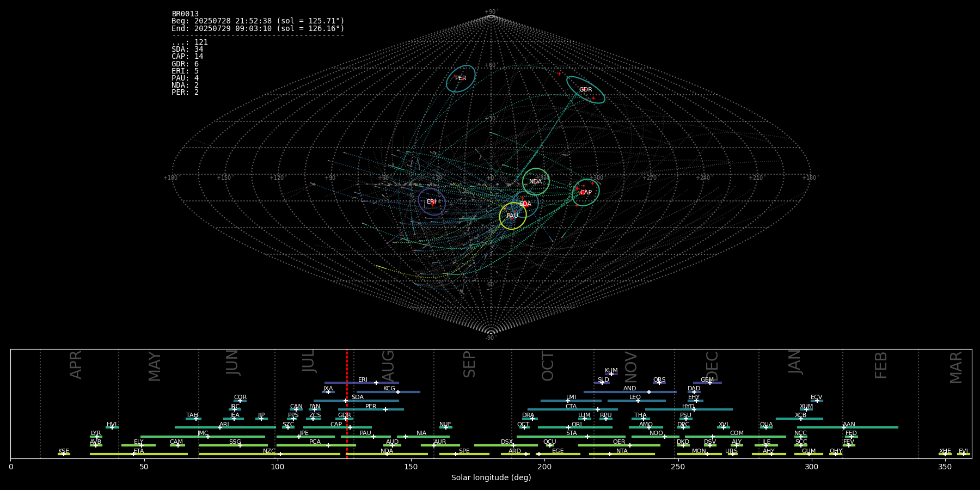Select the AUR shower label in timeline
The width and height of the screenshot is (980, 490).
click(440, 442)
